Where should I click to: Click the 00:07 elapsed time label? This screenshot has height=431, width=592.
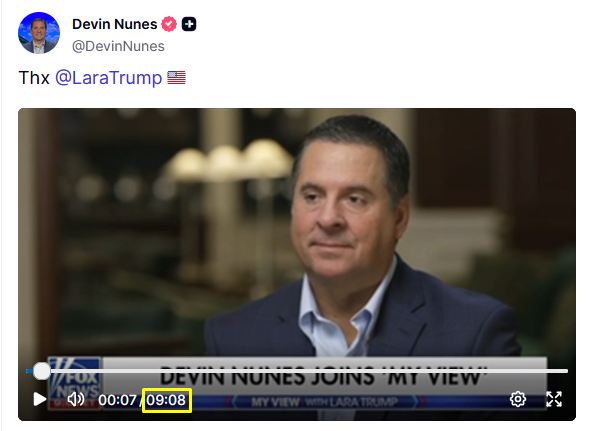[x=117, y=400]
